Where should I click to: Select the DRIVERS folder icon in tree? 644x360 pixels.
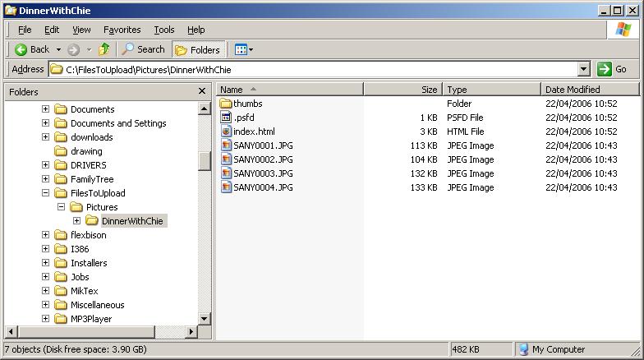(x=61, y=164)
